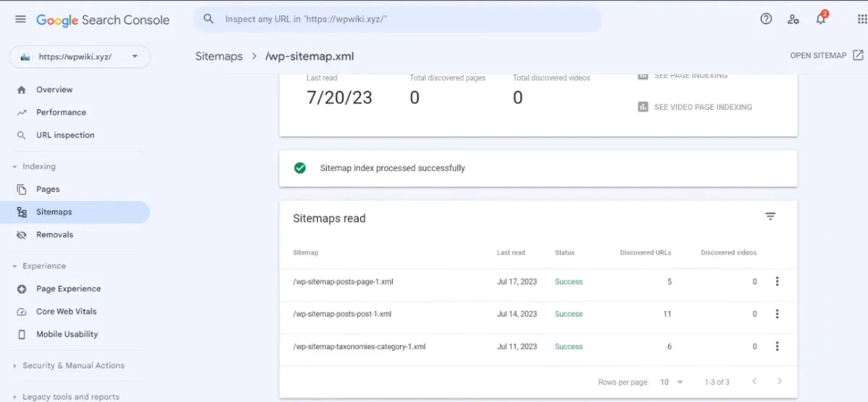Open filter icon in Sitemaps read
The image size is (868, 402).
(x=770, y=217)
